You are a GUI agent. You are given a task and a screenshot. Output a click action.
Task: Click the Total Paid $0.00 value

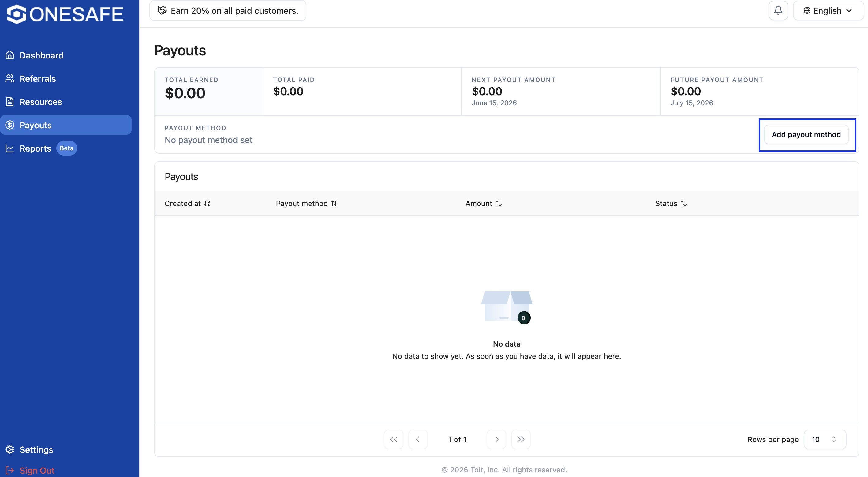coord(288,91)
